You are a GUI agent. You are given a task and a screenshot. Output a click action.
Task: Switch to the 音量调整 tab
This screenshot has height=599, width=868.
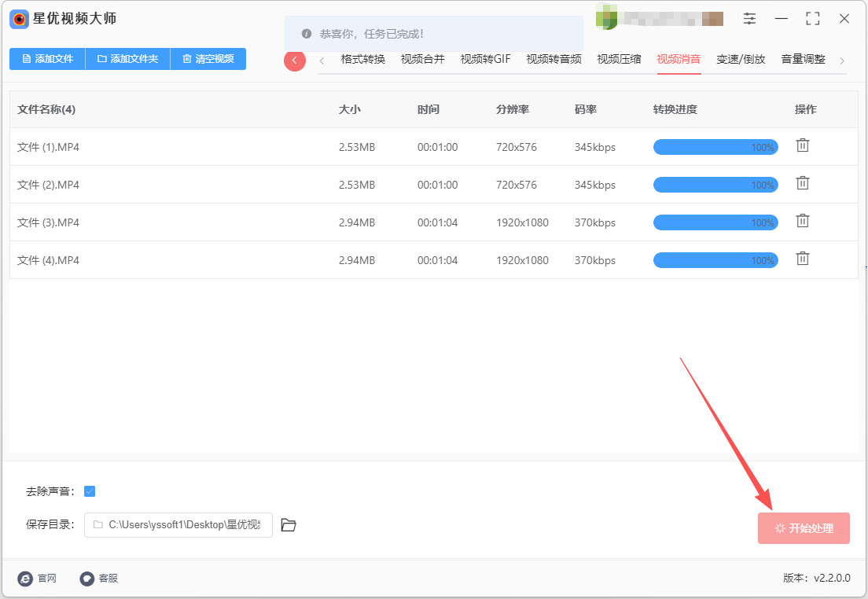pos(804,59)
